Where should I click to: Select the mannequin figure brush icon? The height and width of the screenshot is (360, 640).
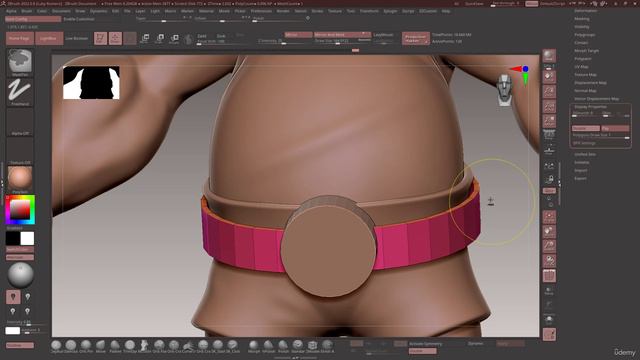click(x=144, y=346)
